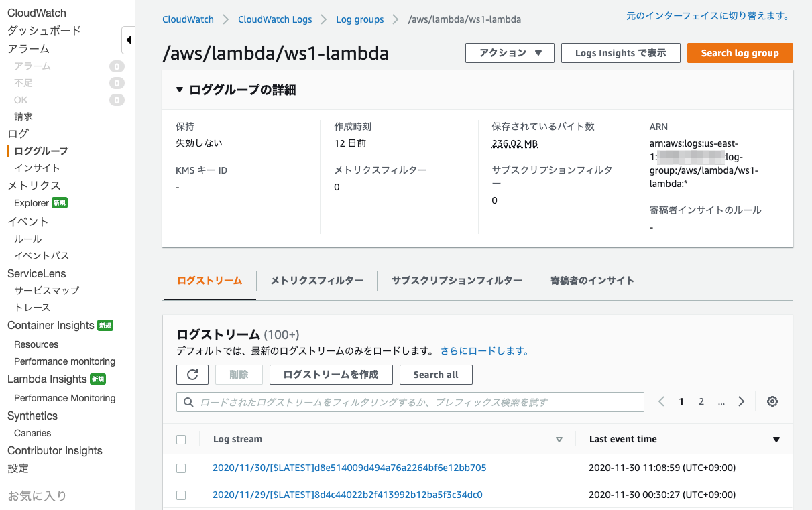Open log stream ending 8d4c44022b2f413992b12ba5f3c34dc0
Image resolution: width=812 pixels, height=510 pixels.
(x=347, y=495)
